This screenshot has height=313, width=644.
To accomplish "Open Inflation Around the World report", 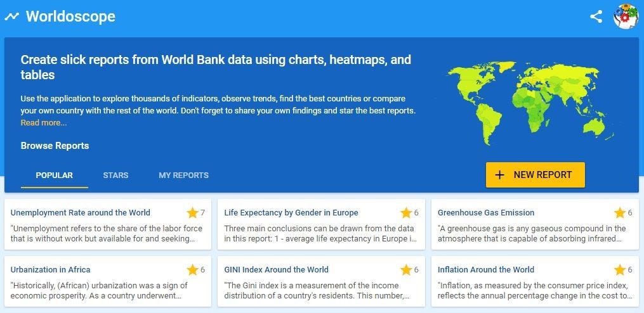I will [486, 269].
